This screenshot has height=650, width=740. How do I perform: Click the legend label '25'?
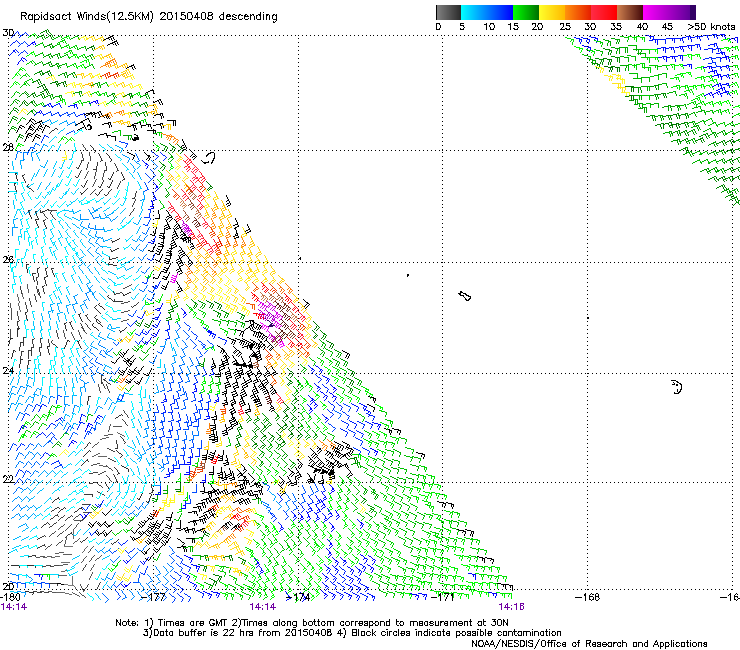tap(565, 27)
